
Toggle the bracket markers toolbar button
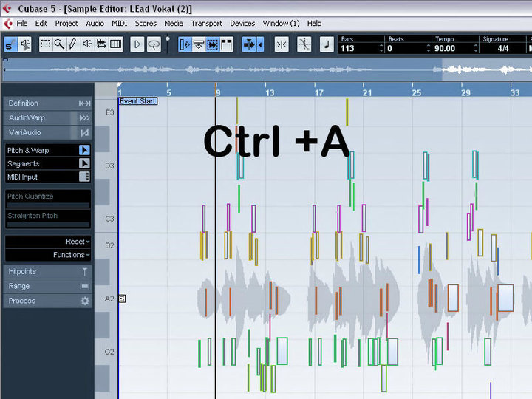[x=226, y=44]
